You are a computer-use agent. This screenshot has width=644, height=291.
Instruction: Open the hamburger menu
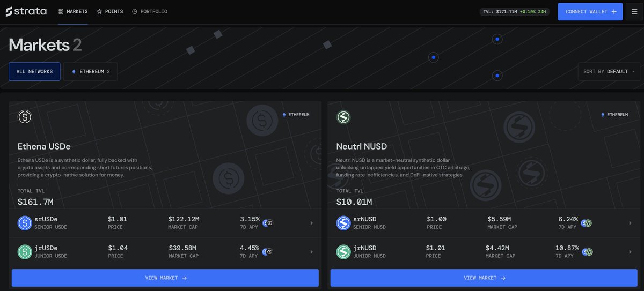[634, 12]
